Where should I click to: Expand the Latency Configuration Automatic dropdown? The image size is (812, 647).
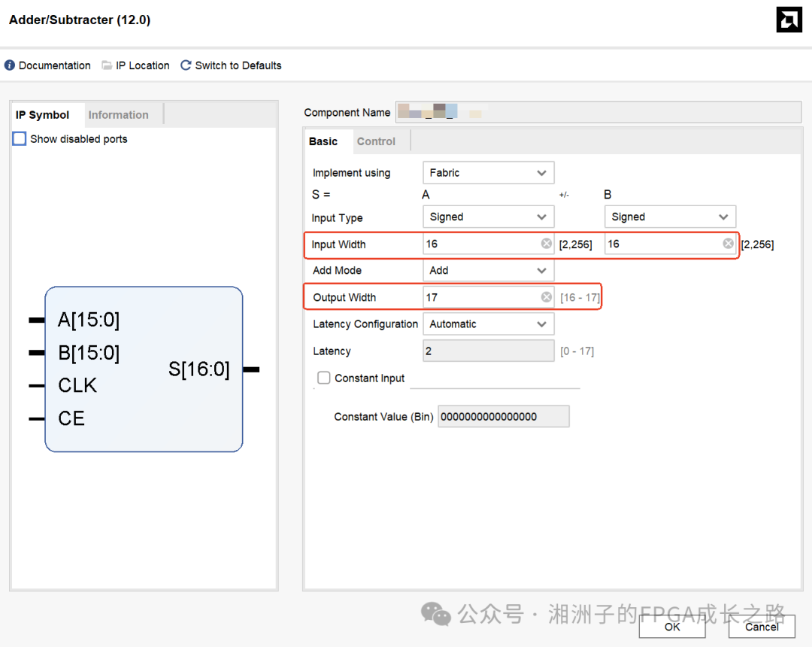pos(489,323)
